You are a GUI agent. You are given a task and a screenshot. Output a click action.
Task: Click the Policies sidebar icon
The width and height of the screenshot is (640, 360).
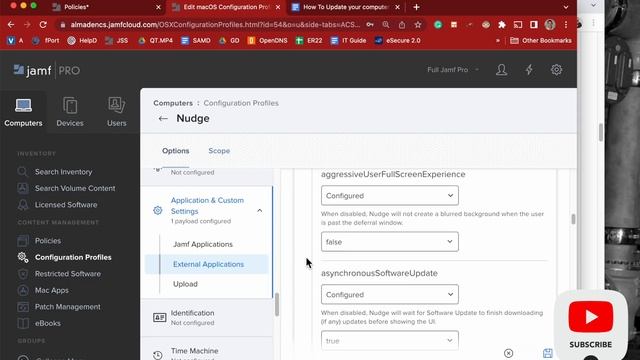point(23,241)
